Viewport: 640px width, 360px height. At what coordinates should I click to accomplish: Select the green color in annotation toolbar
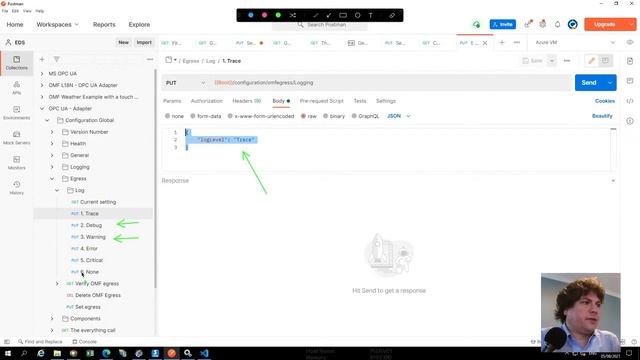pyautogui.click(x=278, y=15)
